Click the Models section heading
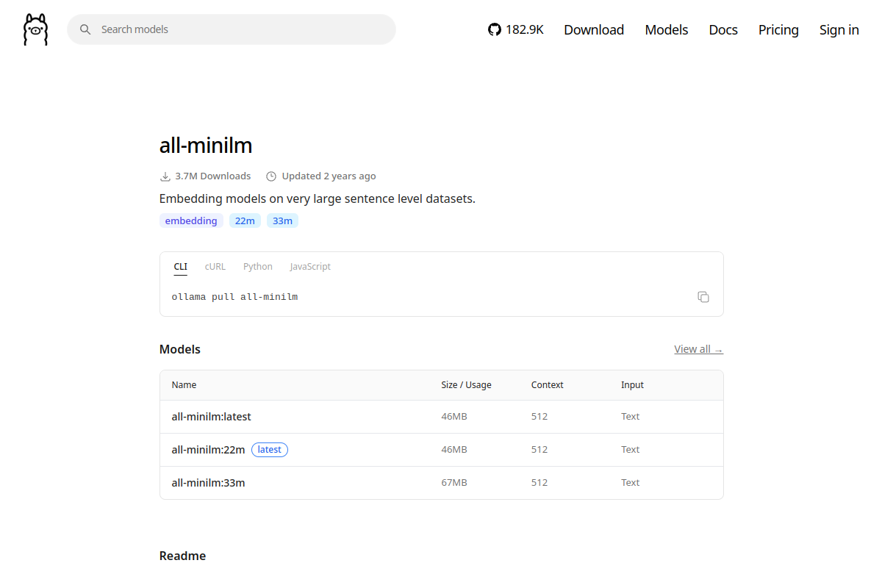Image resolution: width=882 pixels, height=588 pixels. point(180,349)
